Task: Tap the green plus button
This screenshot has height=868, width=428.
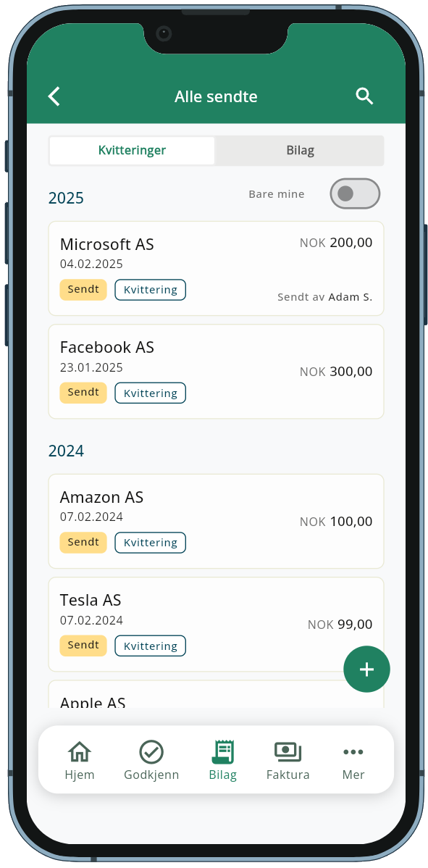Action: [366, 669]
